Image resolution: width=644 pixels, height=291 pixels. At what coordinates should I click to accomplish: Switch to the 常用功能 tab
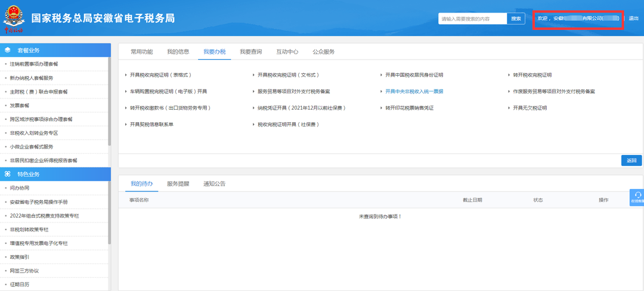[142, 52]
